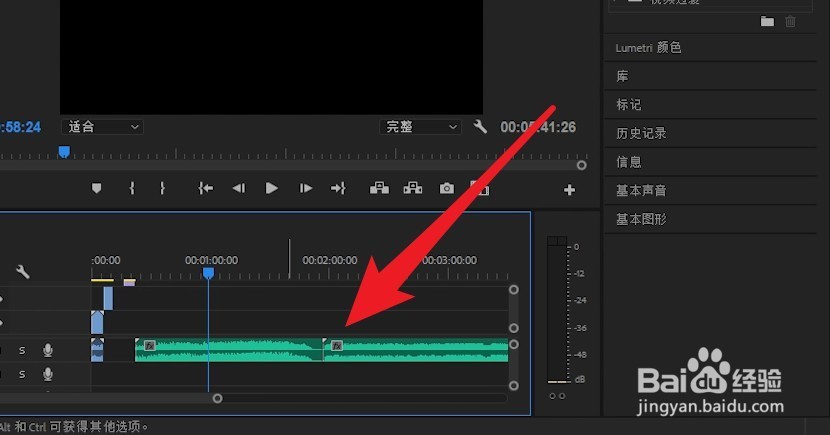Open timeline display settings wrench
This screenshot has width=830, height=435.
[x=23, y=272]
